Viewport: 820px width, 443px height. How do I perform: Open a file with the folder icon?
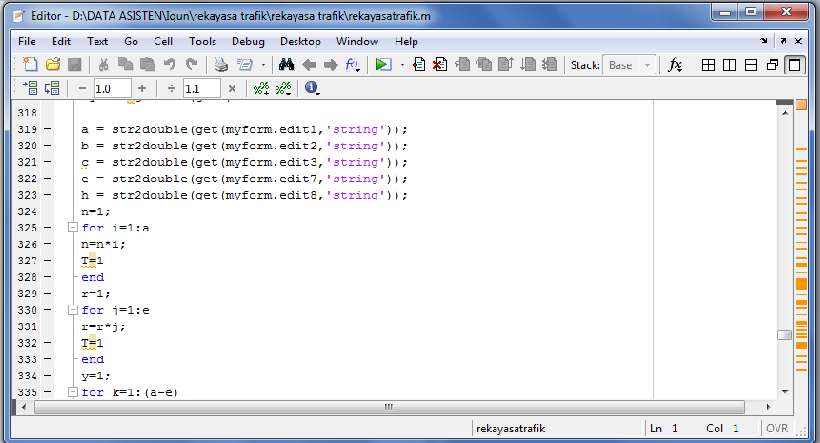52,64
